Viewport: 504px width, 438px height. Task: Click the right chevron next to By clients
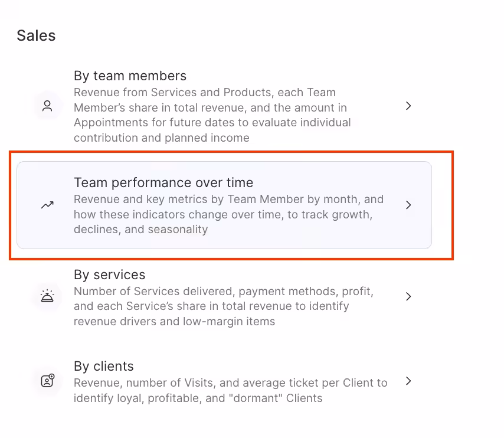pos(408,381)
